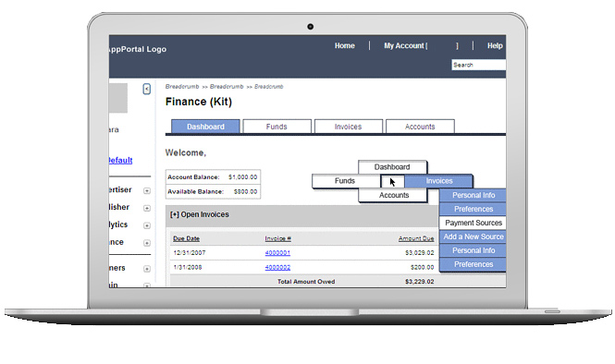Screen dimensions: 615x364
Task: Sort by Amount Due column header
Action: coord(416,238)
